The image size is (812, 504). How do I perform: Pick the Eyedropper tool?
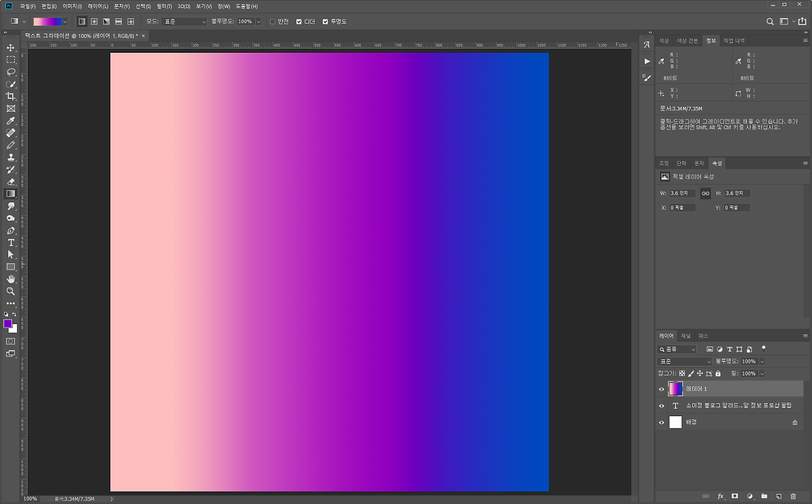(11, 121)
